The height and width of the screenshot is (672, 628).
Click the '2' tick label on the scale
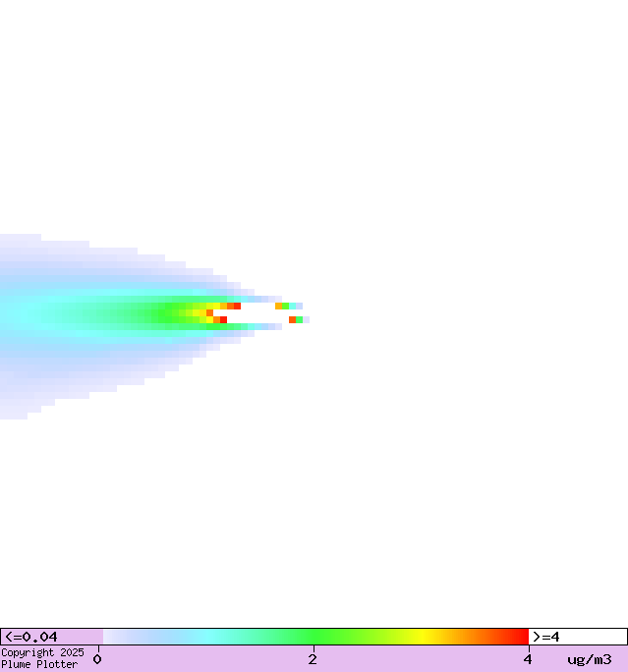313,659
